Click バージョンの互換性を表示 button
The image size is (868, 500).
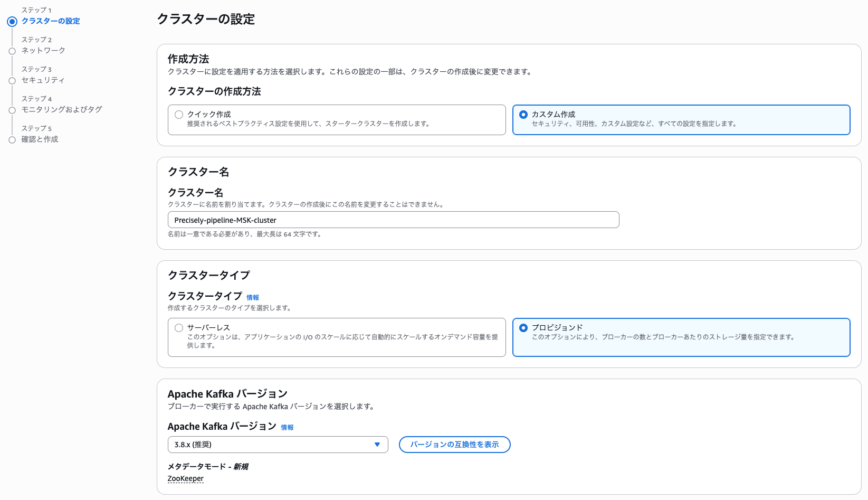(454, 445)
